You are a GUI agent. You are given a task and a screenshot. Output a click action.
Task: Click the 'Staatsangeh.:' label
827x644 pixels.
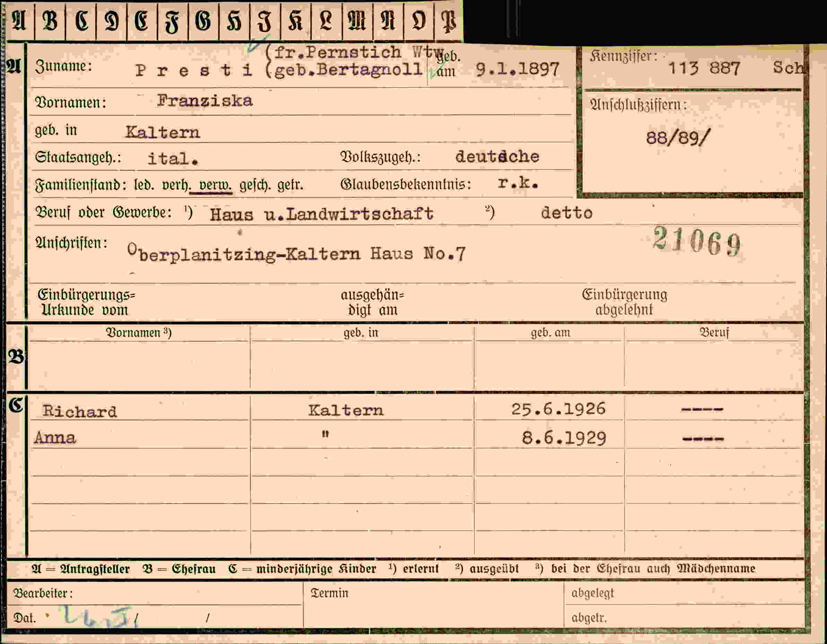tap(78, 157)
